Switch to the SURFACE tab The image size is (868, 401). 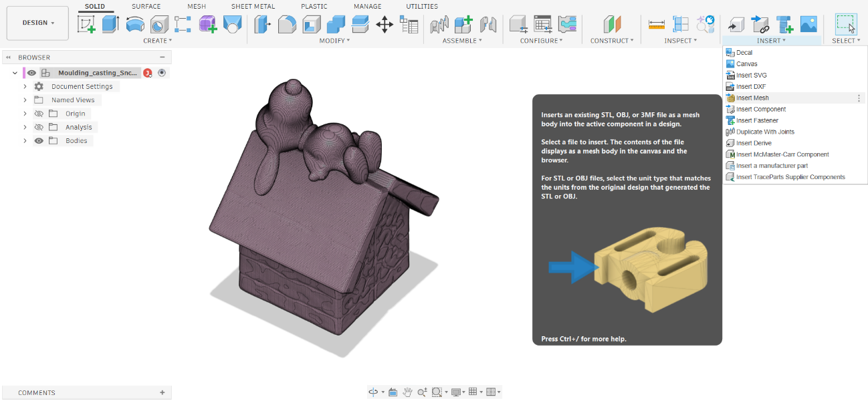(x=146, y=7)
